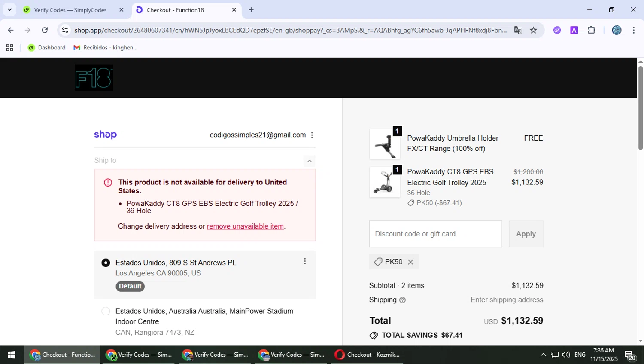Open the Extensions puzzle menu
Screen dimensions: 644x364
point(591,30)
